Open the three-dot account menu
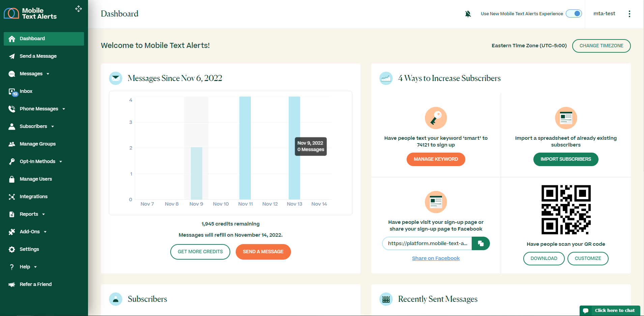Viewport: 644px width, 316px height. [x=630, y=14]
